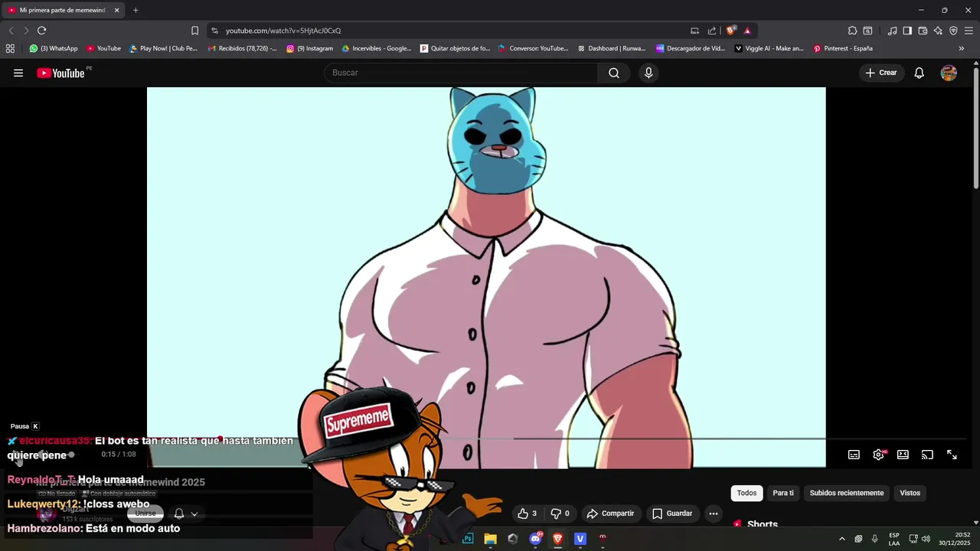Switch to theater mode
The height and width of the screenshot is (551, 980).
pos(903,455)
